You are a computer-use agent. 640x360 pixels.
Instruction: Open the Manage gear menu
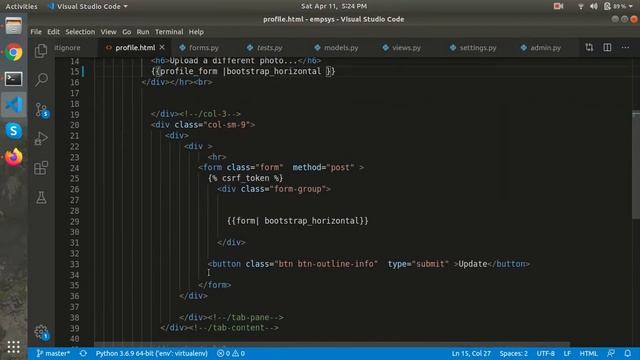point(42,332)
